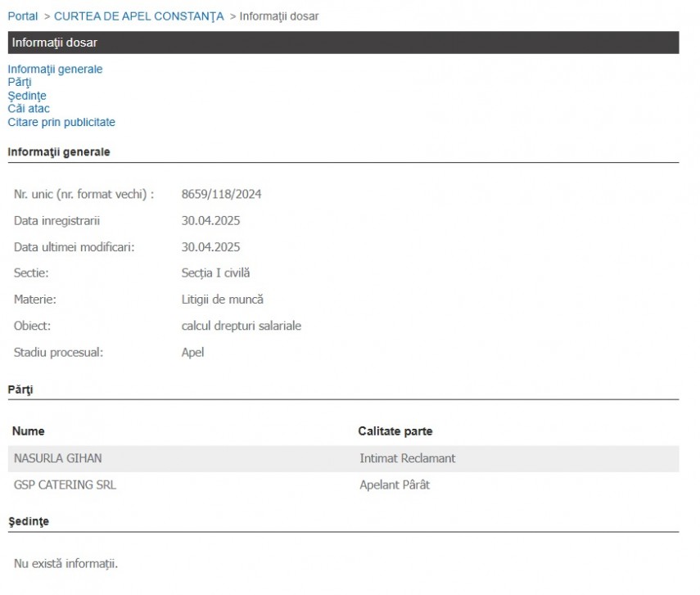Click the 'Părți' section heading
This screenshot has width=700, height=595.
click(20, 390)
